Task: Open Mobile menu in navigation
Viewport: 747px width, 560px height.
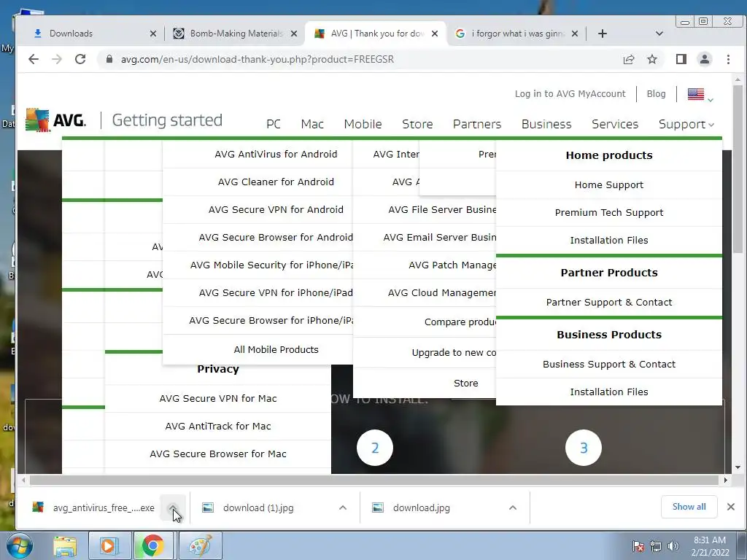Action: pyautogui.click(x=363, y=124)
